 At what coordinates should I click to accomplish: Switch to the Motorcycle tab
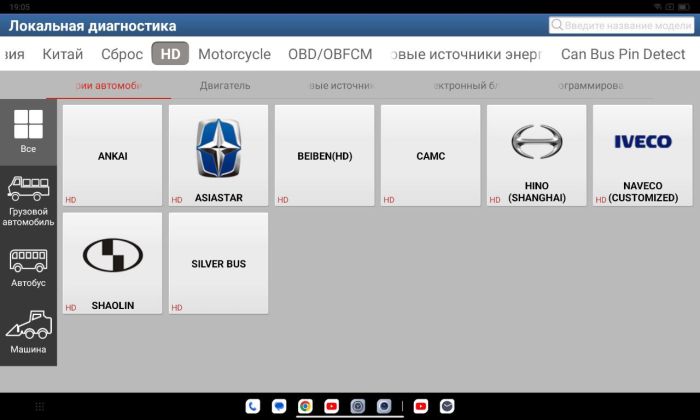234,54
